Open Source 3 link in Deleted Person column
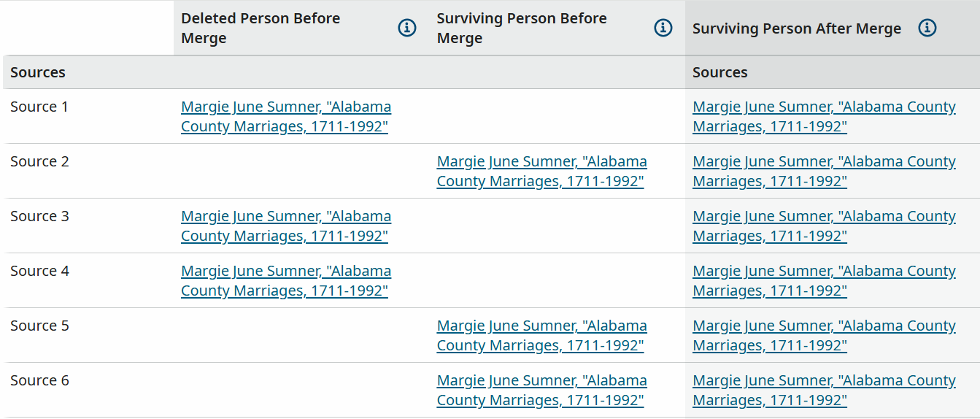The image size is (980, 419). click(x=285, y=226)
